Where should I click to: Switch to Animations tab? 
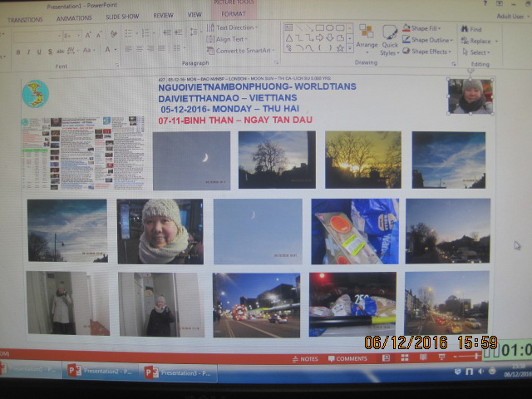click(74, 18)
